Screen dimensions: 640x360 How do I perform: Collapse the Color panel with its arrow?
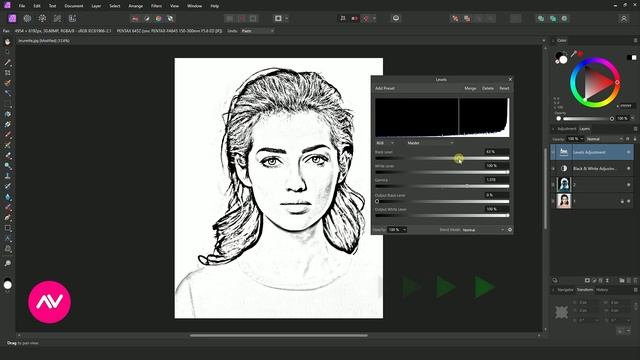coord(553,40)
